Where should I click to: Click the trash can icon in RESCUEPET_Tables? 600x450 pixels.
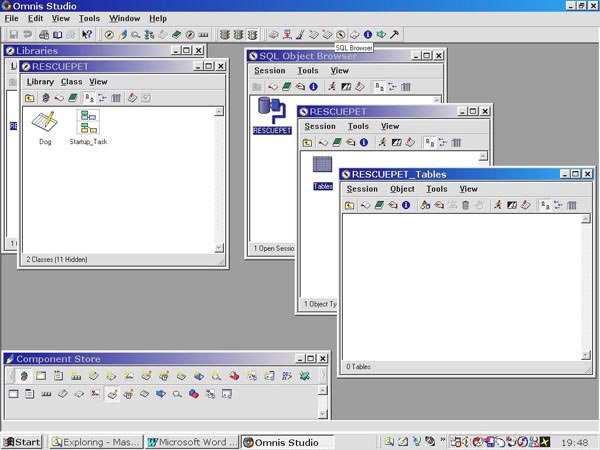465,205
